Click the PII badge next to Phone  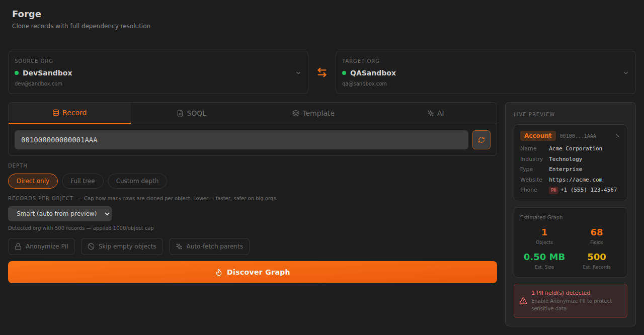[x=553, y=190]
